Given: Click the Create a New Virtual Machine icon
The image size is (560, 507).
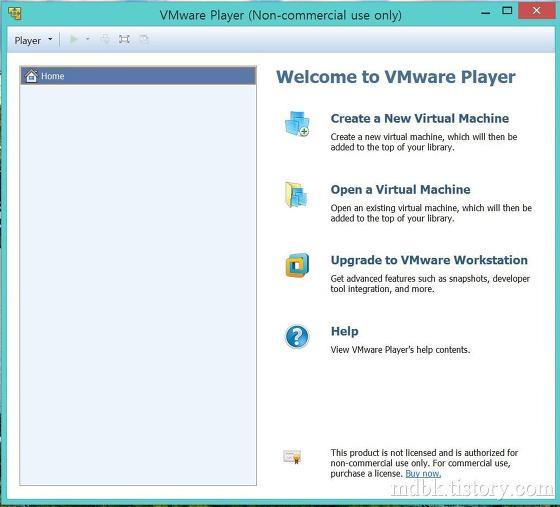Looking at the screenshot, I should (x=297, y=124).
